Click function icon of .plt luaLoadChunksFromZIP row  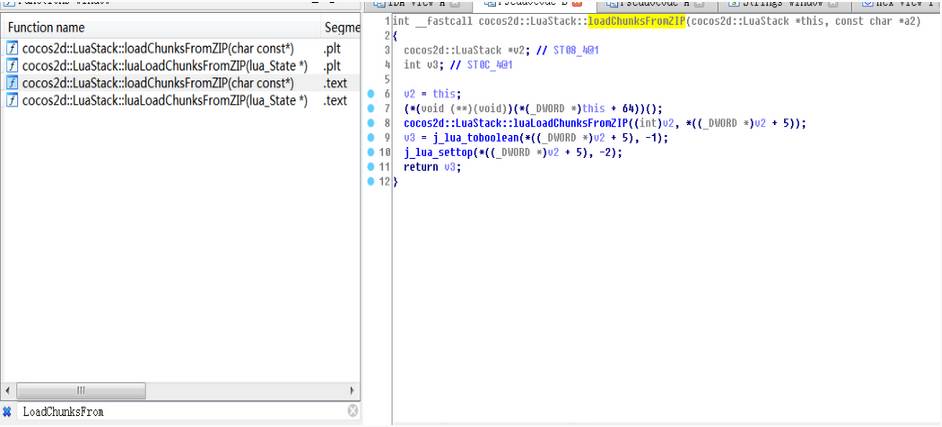point(12,65)
